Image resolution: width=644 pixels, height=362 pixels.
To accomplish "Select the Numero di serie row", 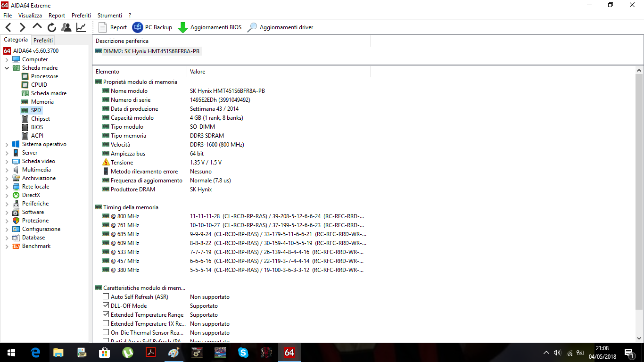I will tap(231, 100).
